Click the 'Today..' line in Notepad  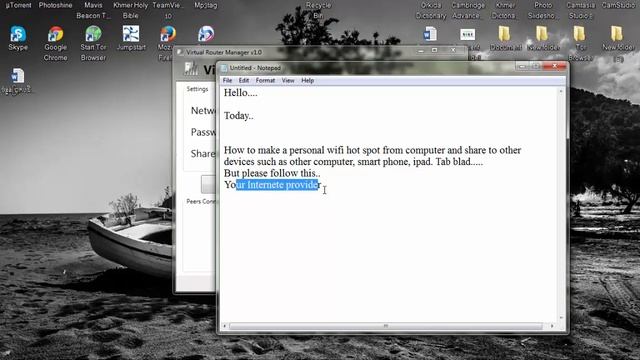point(238,116)
